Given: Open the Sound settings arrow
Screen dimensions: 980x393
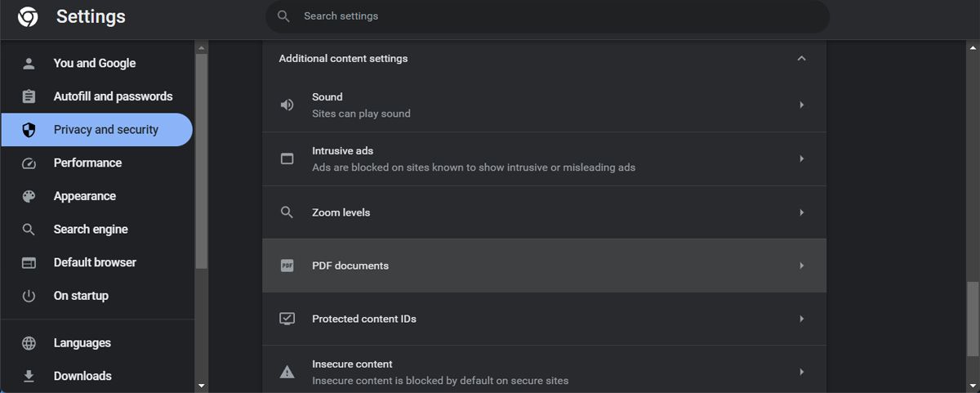Looking at the screenshot, I should (x=801, y=105).
